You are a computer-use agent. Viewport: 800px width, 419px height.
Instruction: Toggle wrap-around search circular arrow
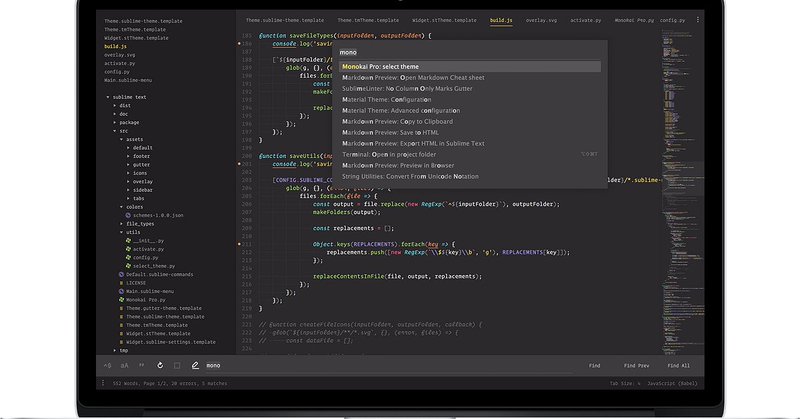coord(160,365)
